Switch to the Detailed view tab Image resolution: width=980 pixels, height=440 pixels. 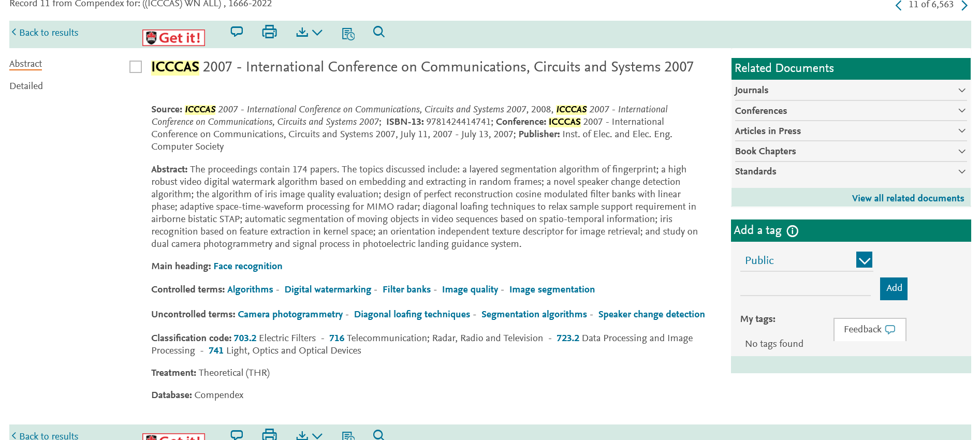(x=26, y=86)
